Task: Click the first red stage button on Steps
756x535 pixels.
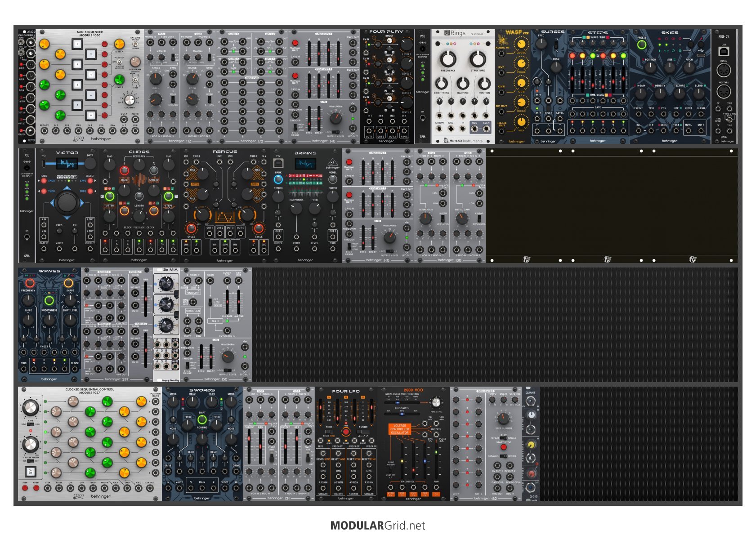Action: [572, 56]
